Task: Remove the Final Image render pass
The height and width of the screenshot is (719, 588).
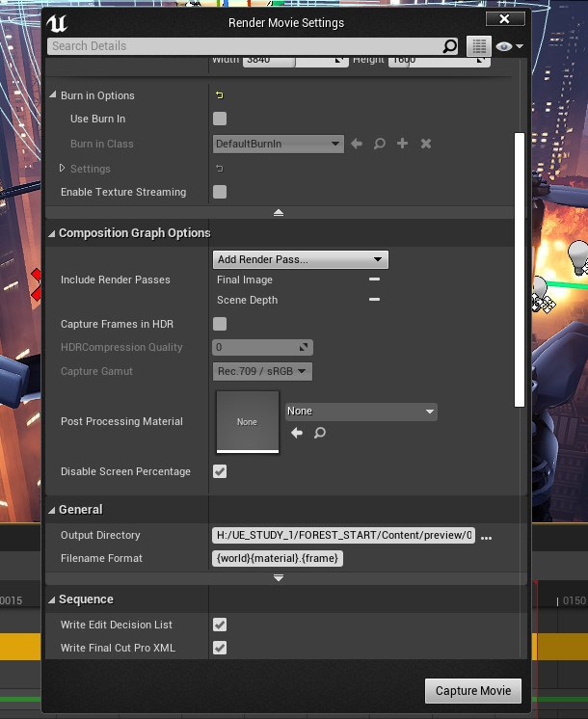Action: [x=374, y=280]
